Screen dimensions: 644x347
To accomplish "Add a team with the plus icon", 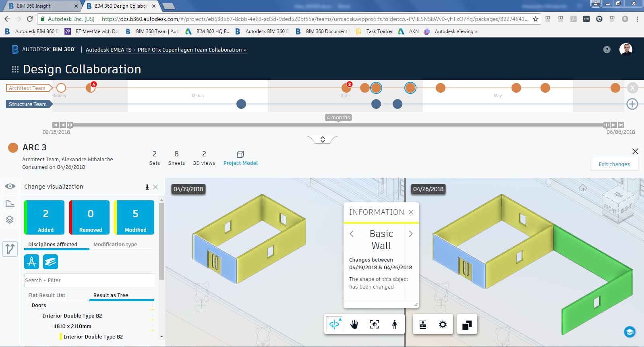I will tap(632, 104).
